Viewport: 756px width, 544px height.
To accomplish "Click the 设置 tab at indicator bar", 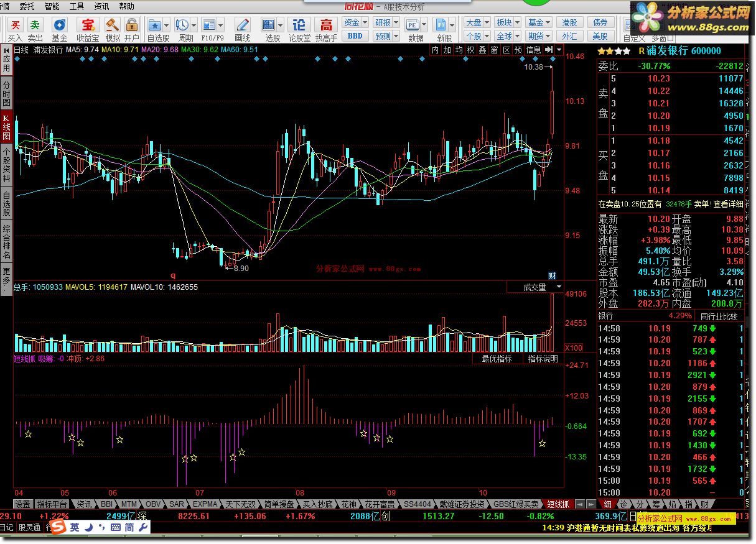I will pos(23,504).
